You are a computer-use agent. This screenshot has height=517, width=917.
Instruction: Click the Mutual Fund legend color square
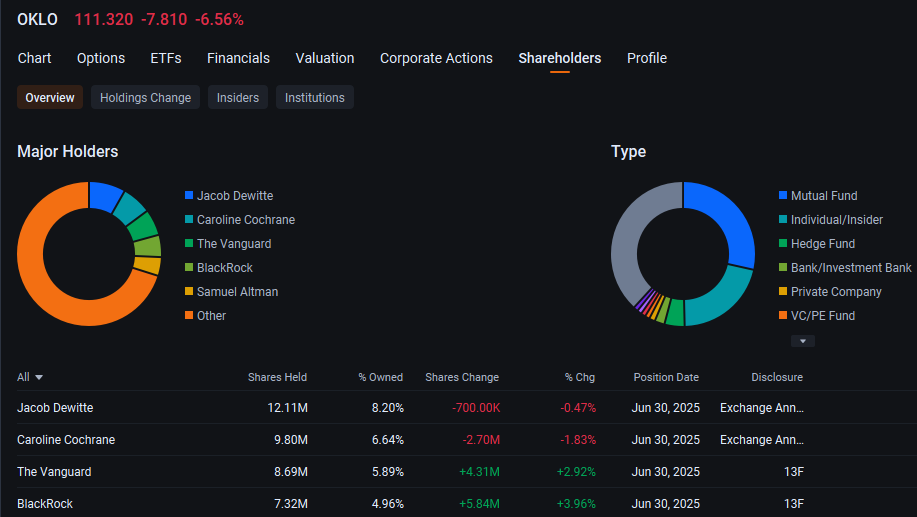coord(783,196)
